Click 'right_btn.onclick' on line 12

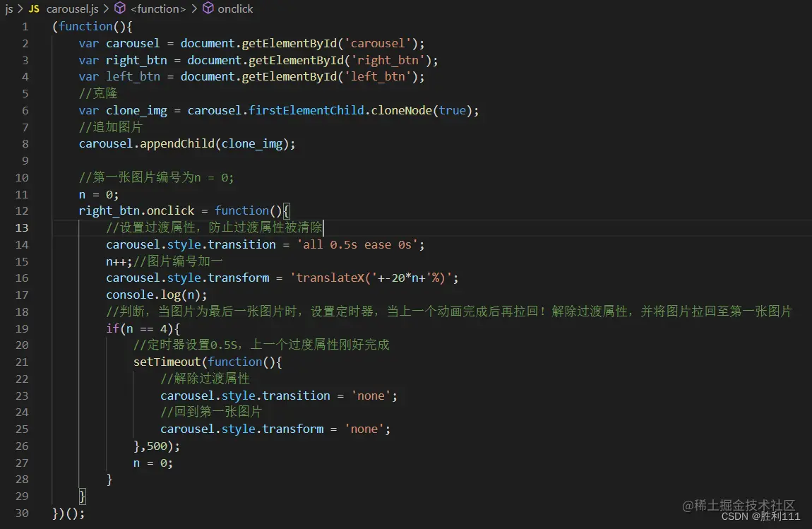pyautogui.click(x=137, y=211)
